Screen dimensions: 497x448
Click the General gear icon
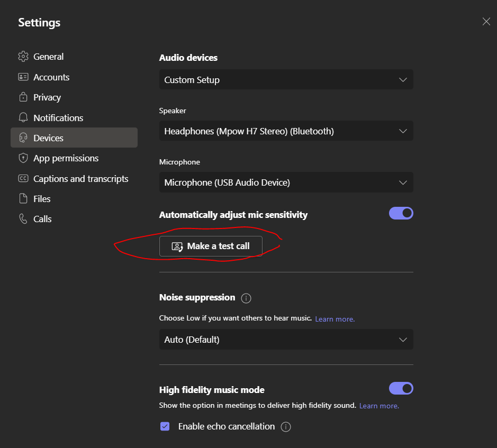pyautogui.click(x=23, y=57)
